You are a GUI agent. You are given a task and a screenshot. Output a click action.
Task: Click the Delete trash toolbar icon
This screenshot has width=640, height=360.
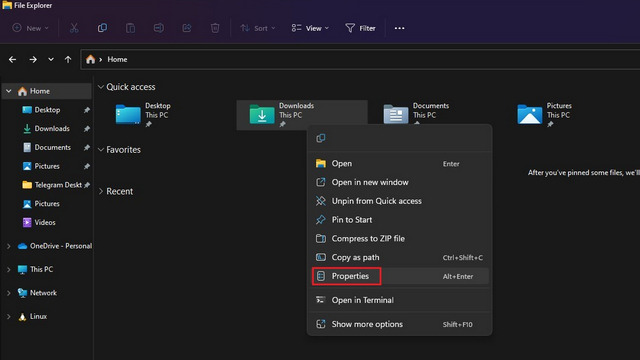click(x=215, y=28)
